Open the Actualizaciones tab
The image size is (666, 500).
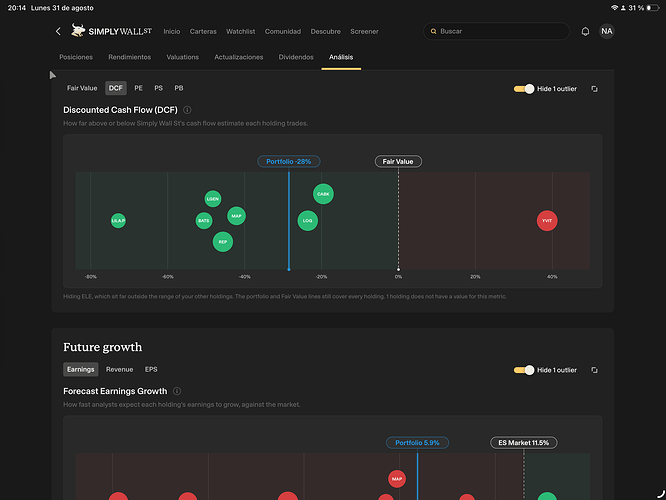pos(239,57)
